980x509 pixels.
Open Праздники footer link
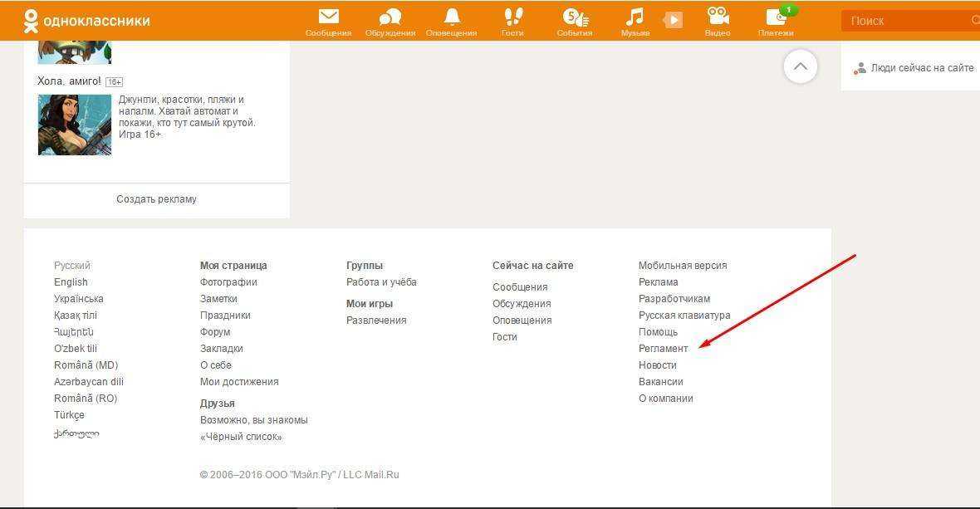(x=226, y=316)
